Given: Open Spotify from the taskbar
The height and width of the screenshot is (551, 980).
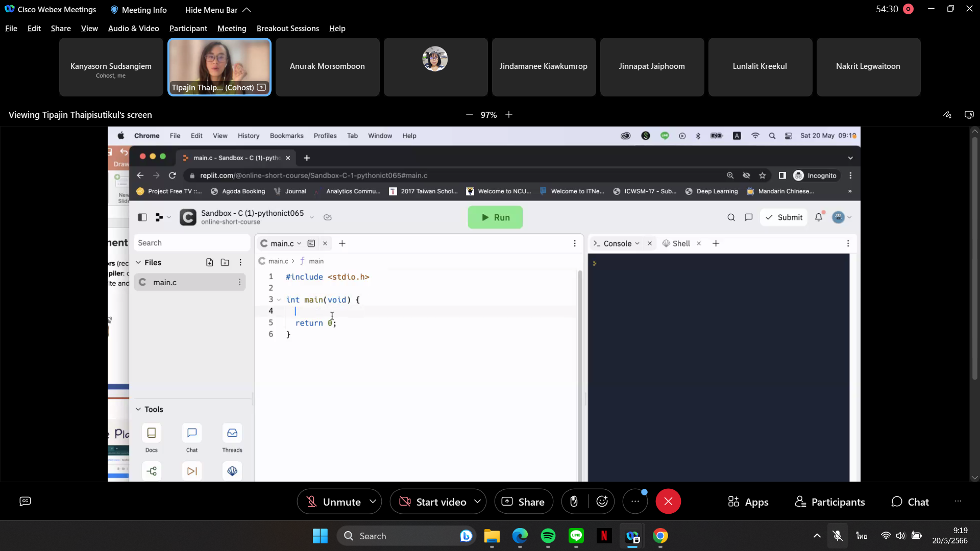Looking at the screenshot, I should click(x=548, y=536).
